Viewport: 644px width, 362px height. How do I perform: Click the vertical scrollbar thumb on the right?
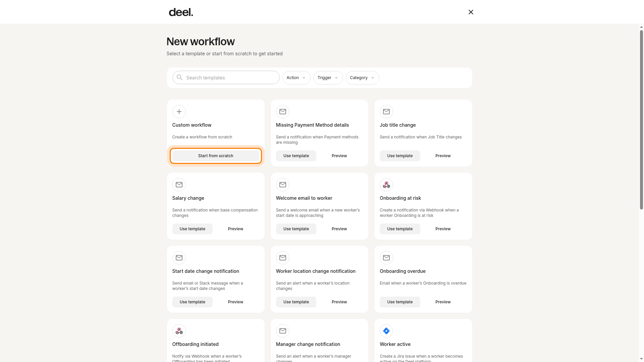(x=641, y=120)
